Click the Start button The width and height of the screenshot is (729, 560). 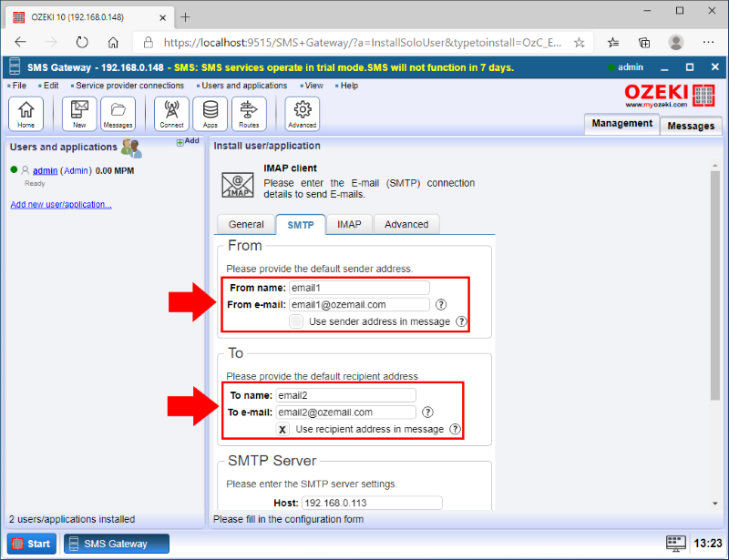pos(32,544)
